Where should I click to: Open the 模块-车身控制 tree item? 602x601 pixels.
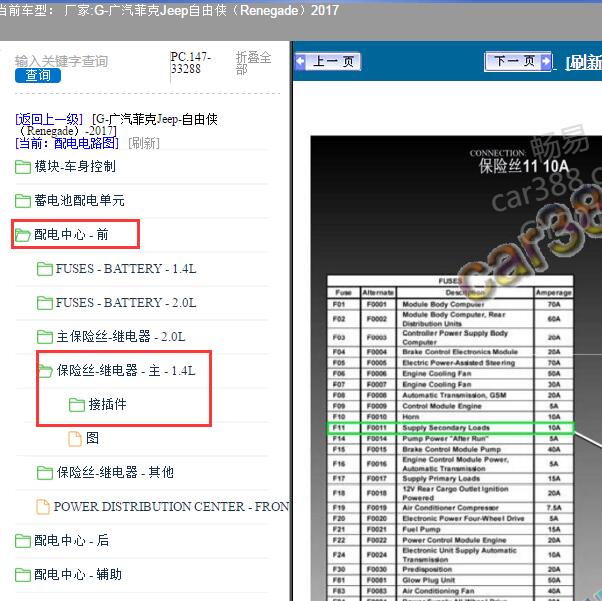[75, 166]
